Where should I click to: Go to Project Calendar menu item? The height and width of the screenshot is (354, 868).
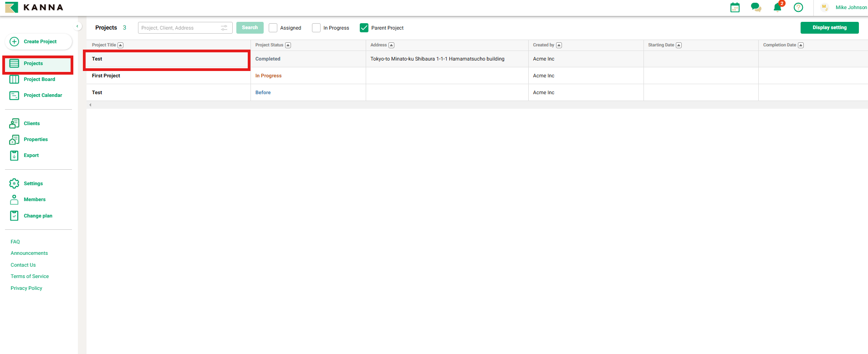click(x=43, y=96)
